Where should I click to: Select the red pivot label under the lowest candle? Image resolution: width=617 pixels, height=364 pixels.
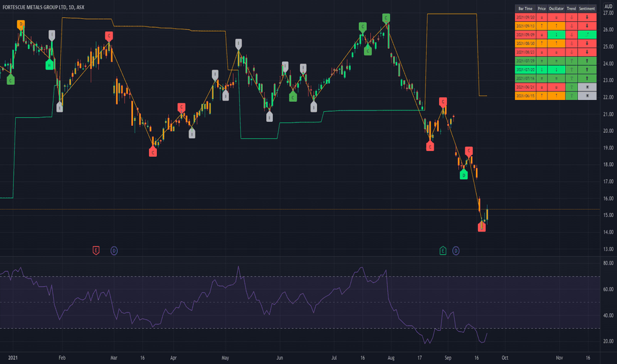[482, 226]
